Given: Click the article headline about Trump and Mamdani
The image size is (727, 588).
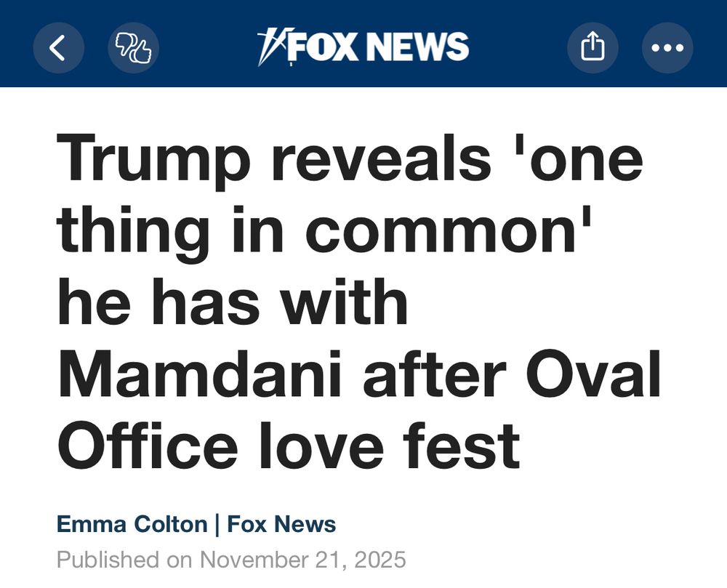Looking at the screenshot, I should point(349,298).
